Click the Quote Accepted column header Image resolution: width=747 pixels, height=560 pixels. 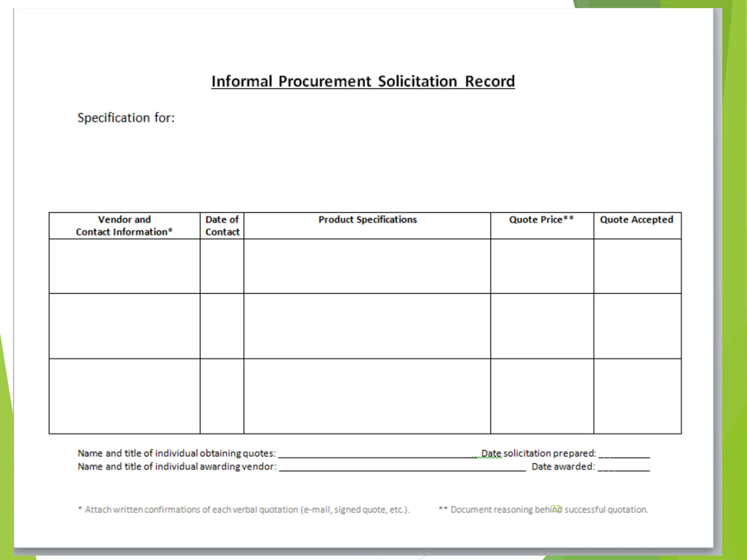point(637,220)
